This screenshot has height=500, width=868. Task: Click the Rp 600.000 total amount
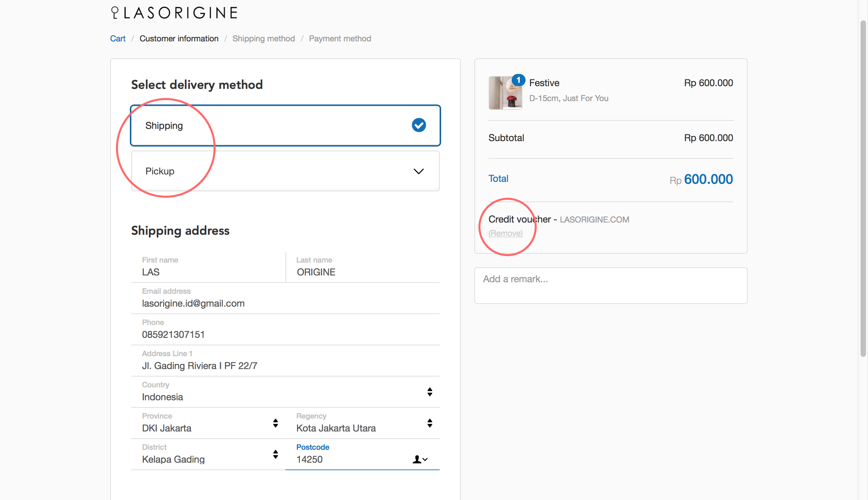tap(701, 179)
